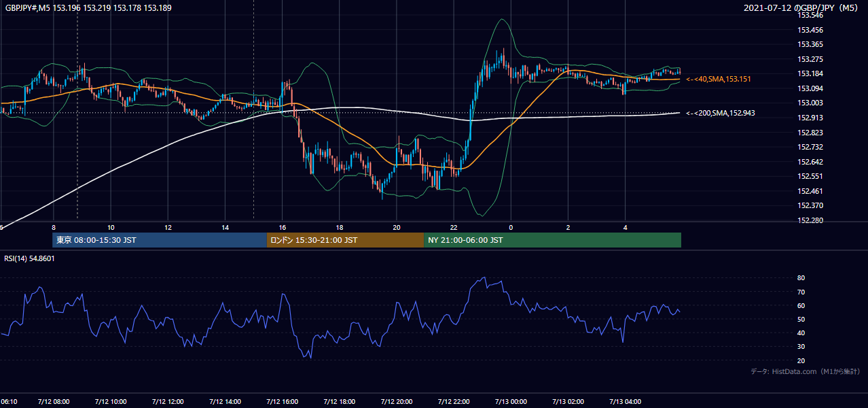
Task: Click the 153.003 price axis label
Action: (x=810, y=103)
